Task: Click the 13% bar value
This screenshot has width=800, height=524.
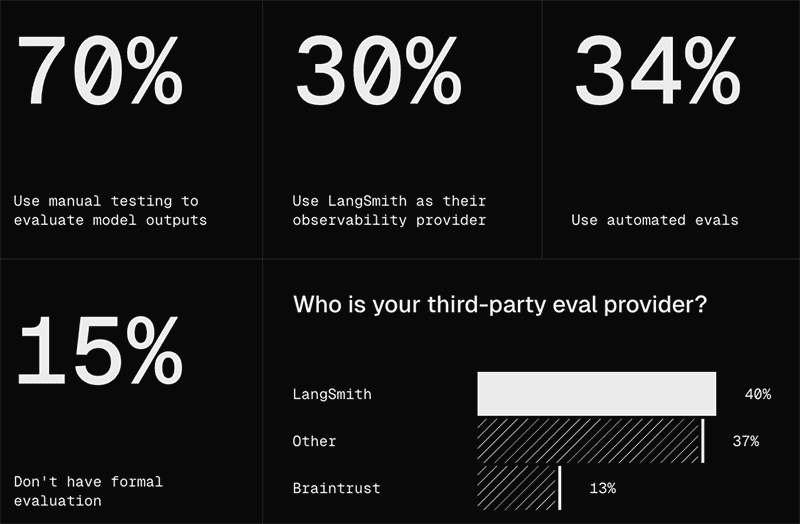Action: pos(603,488)
